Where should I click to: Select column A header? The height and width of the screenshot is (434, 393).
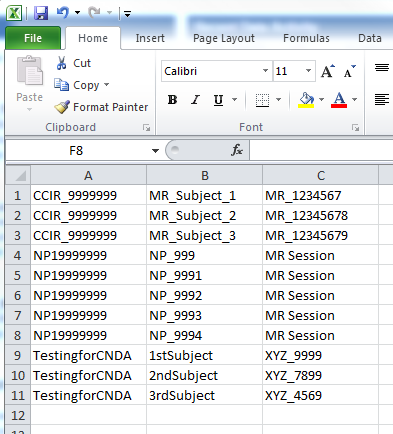88,175
